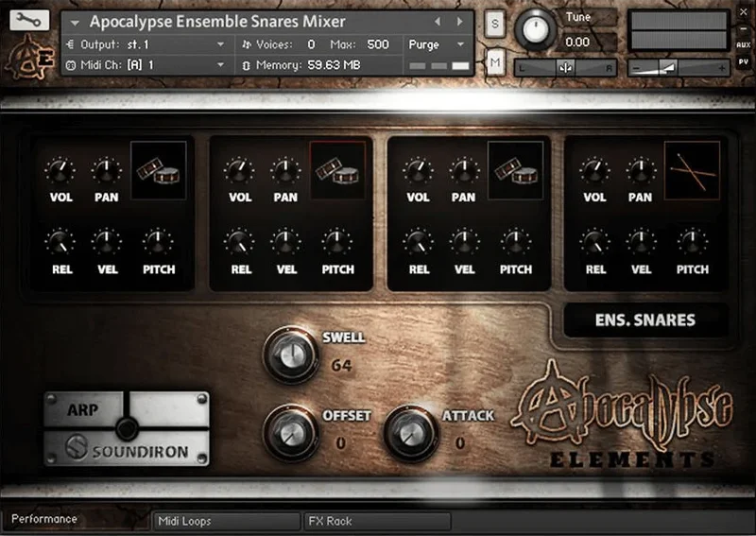Click the Max voices value 500
756x536 pixels.
point(378,44)
